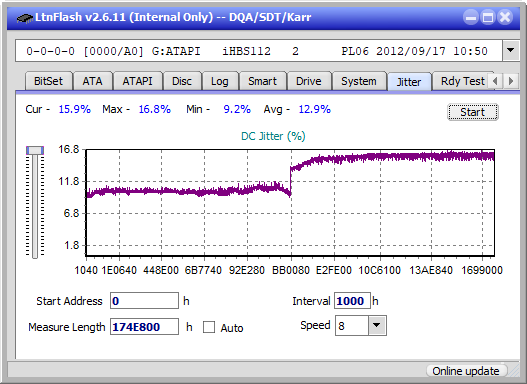Click the Start Address label
This screenshot has height=384, width=527.
[x=69, y=301]
